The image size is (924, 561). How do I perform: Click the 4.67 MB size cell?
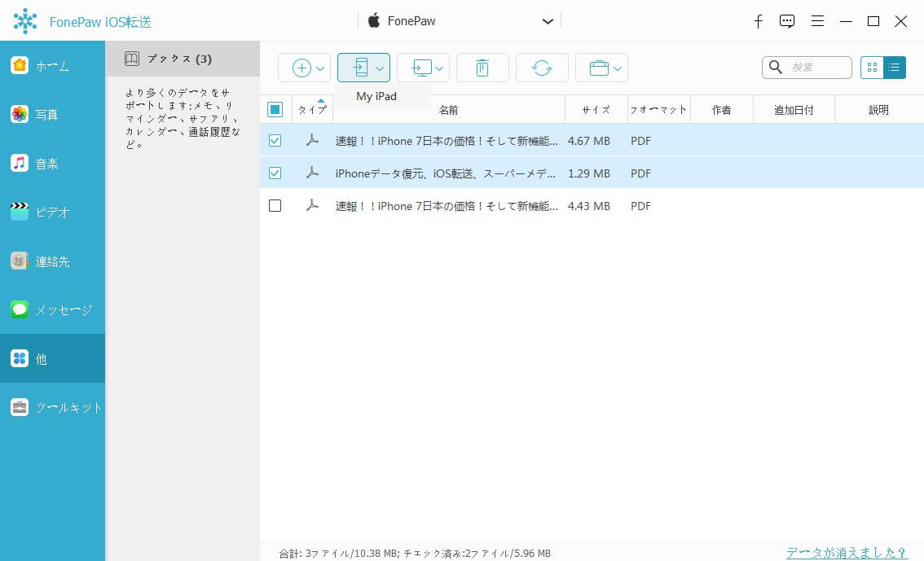[x=588, y=141]
